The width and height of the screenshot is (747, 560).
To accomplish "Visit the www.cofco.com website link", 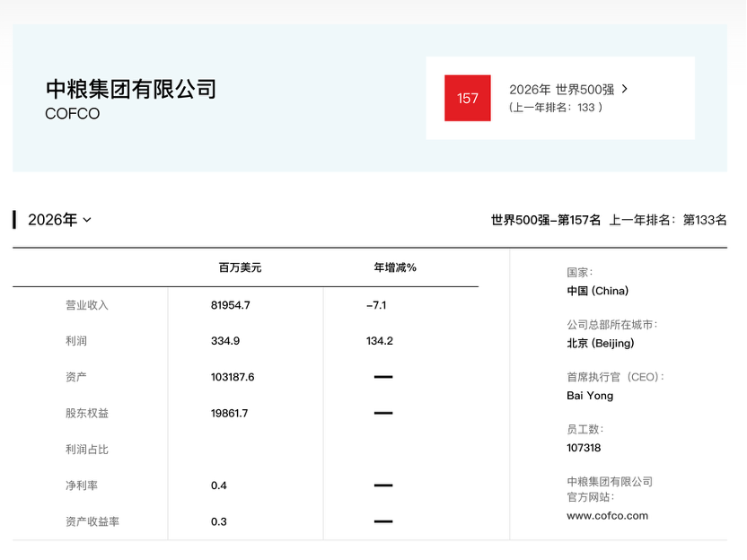I will click(x=608, y=516).
